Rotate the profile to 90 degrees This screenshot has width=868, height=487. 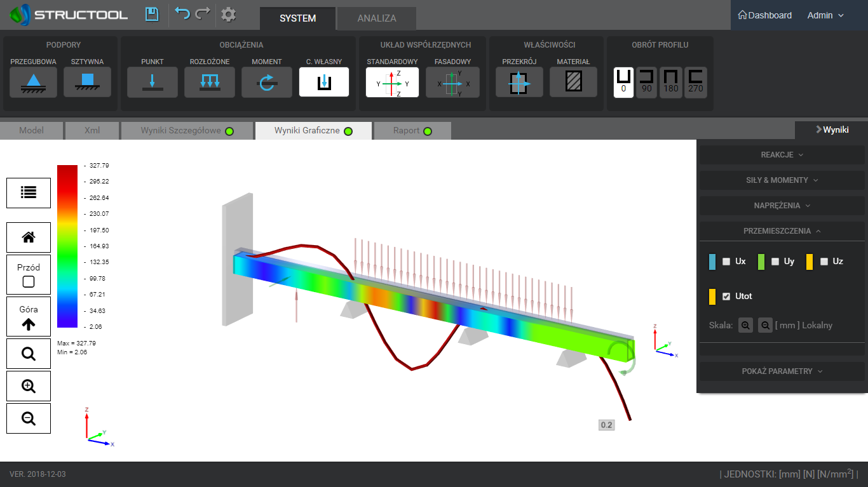point(647,83)
